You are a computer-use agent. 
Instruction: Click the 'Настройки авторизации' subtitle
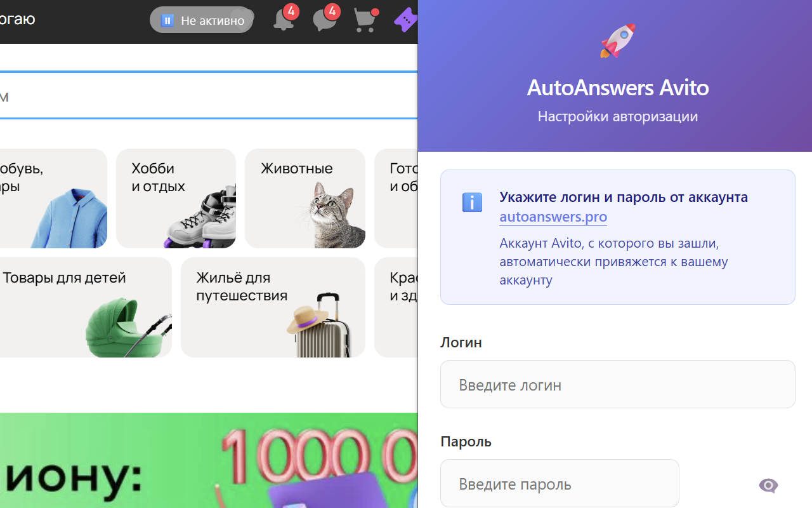618,117
